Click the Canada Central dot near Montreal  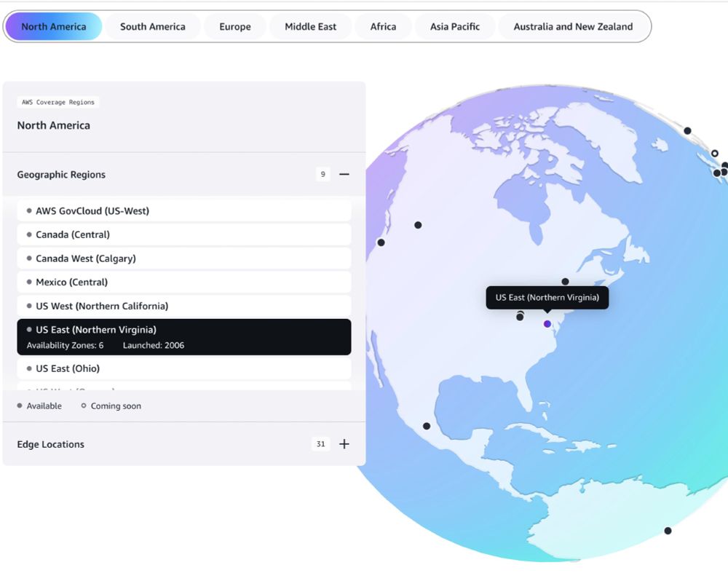565,282
